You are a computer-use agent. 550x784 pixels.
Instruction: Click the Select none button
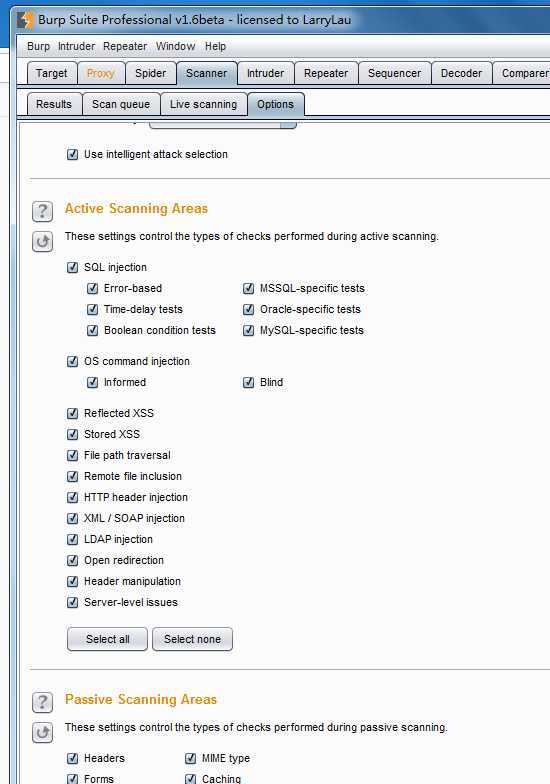pyautogui.click(x=192, y=639)
